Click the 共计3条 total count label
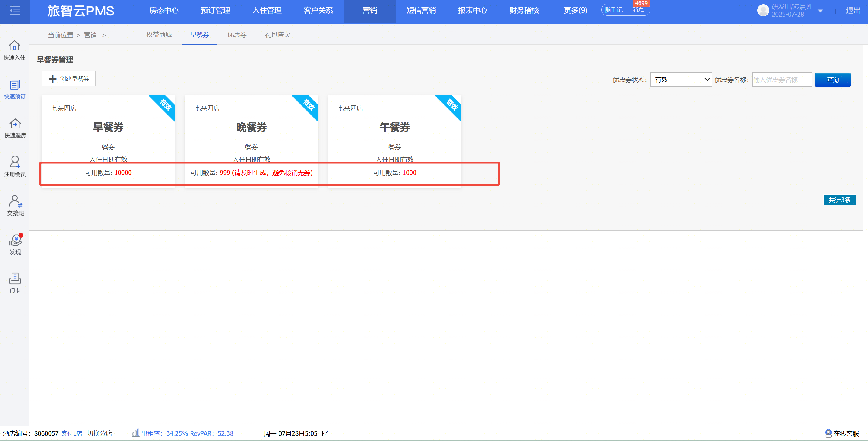Screen dimensions: 868x441 tap(839, 200)
